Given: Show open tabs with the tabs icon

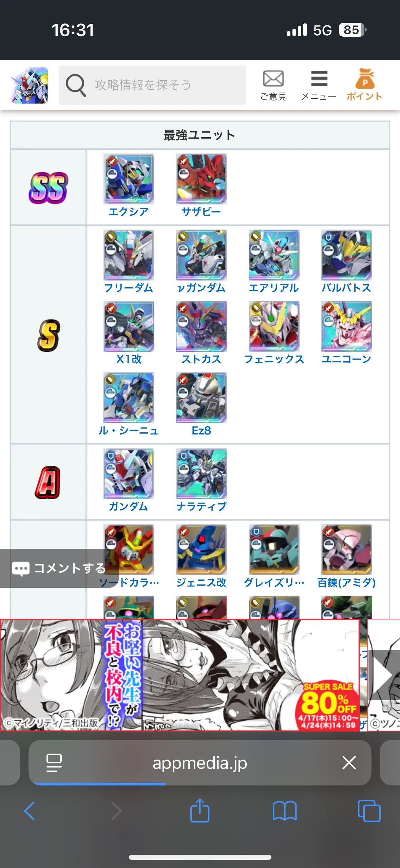Looking at the screenshot, I should 369,811.
